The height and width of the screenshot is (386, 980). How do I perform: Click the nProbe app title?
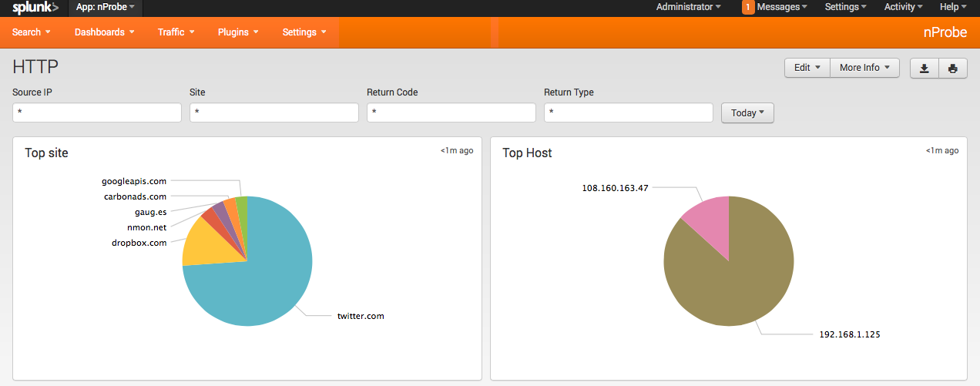click(x=945, y=32)
